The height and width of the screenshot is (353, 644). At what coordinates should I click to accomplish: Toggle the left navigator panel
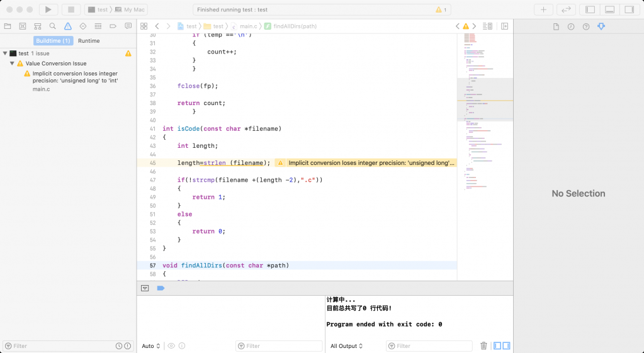(x=590, y=9)
